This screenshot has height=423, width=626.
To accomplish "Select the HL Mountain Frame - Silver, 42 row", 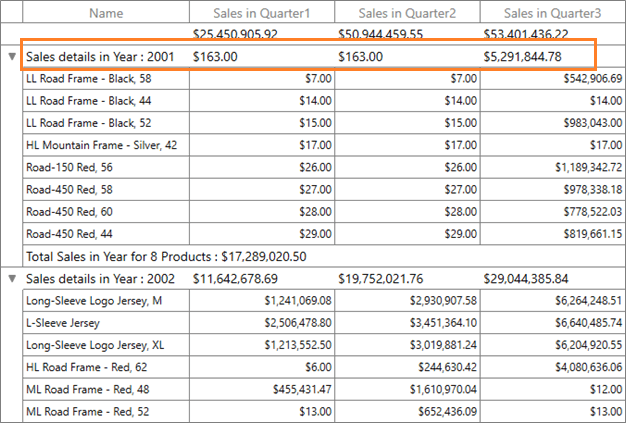I will pos(101,145).
